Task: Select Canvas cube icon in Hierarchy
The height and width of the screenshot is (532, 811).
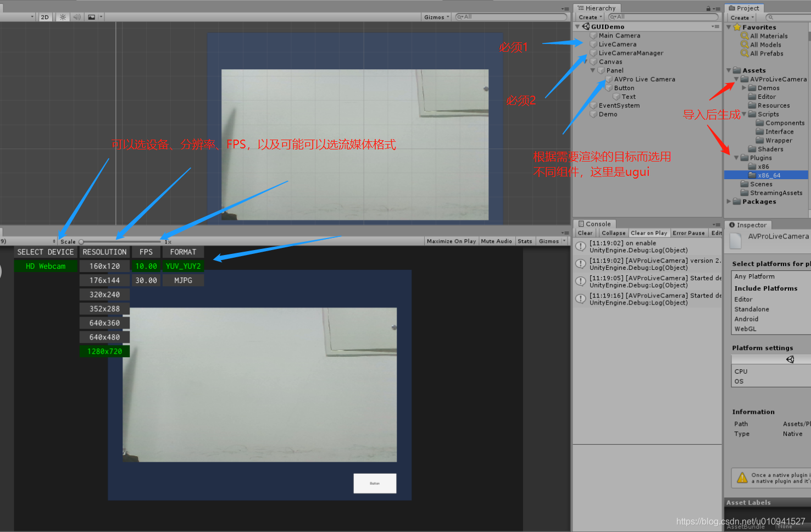Action: pos(593,62)
